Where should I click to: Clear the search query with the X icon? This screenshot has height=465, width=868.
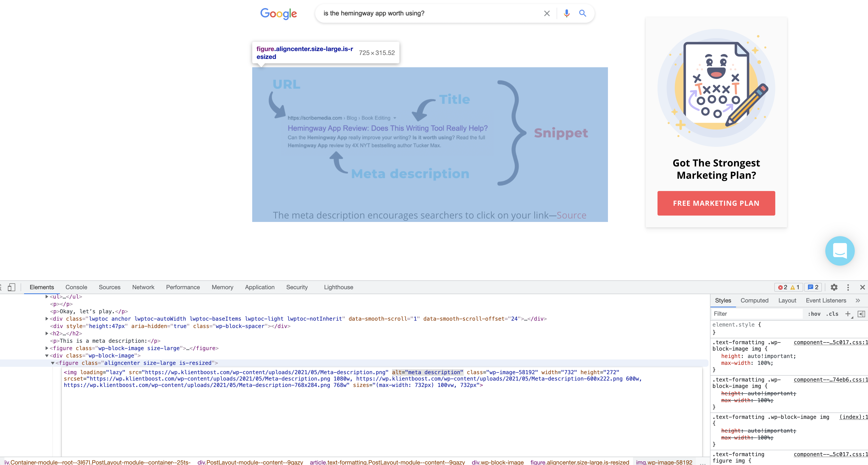point(547,14)
